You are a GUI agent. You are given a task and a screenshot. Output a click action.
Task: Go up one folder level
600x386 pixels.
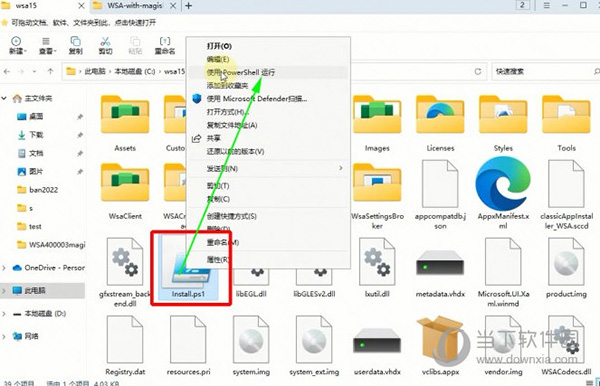click(x=51, y=72)
